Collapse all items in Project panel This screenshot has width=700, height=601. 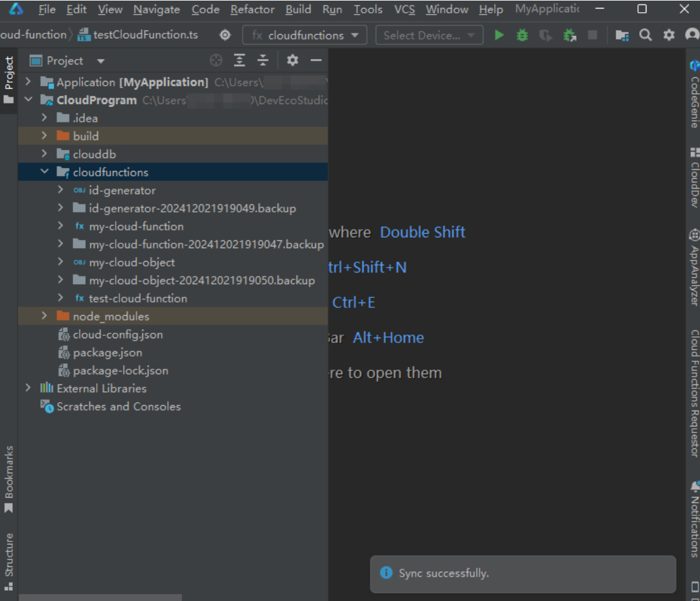pyautogui.click(x=263, y=60)
